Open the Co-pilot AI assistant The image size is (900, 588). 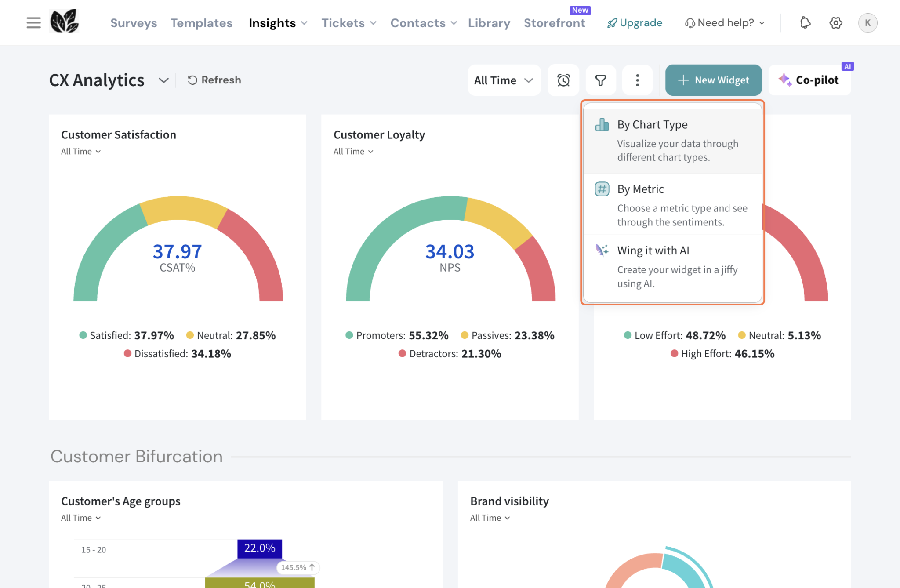[x=809, y=80]
